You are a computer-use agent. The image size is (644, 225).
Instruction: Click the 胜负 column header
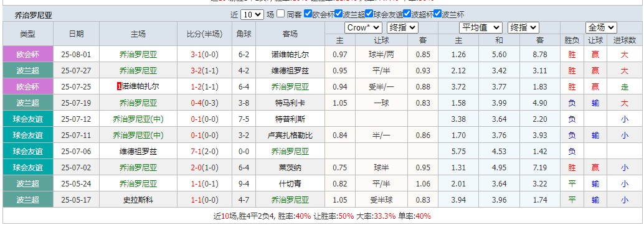(572, 40)
